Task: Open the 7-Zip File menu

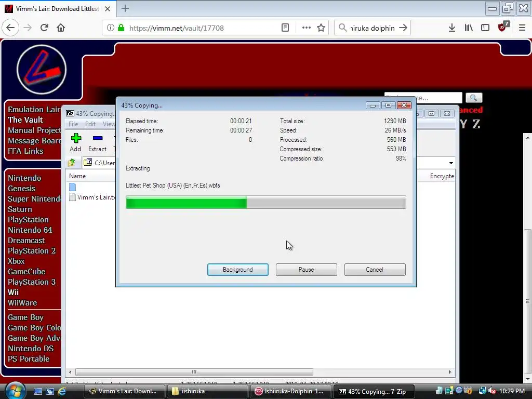Action: [73, 124]
